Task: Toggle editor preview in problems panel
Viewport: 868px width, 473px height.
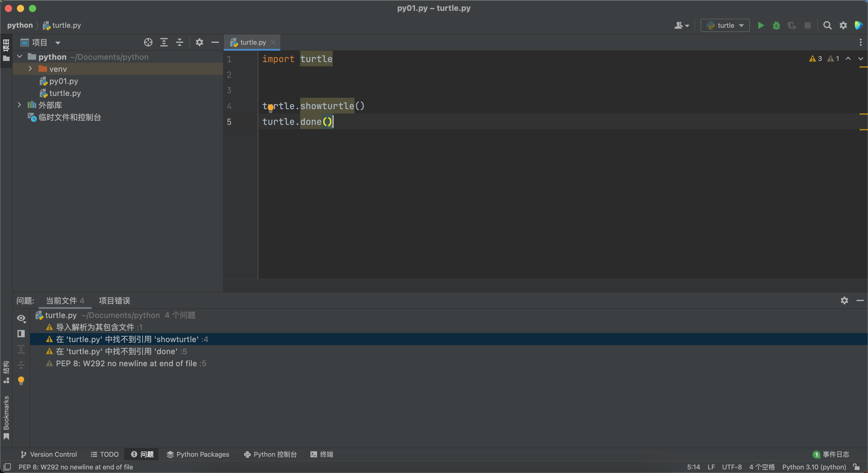Action: tap(21, 333)
